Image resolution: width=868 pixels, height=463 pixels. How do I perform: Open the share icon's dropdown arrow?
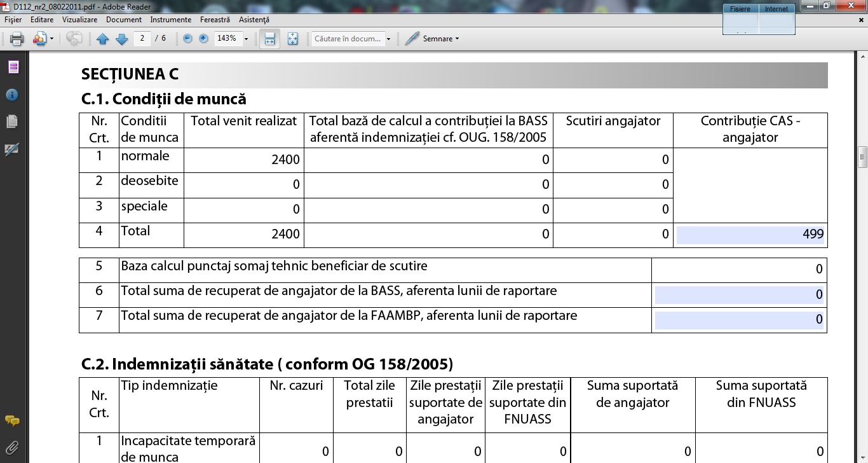tap(52, 39)
